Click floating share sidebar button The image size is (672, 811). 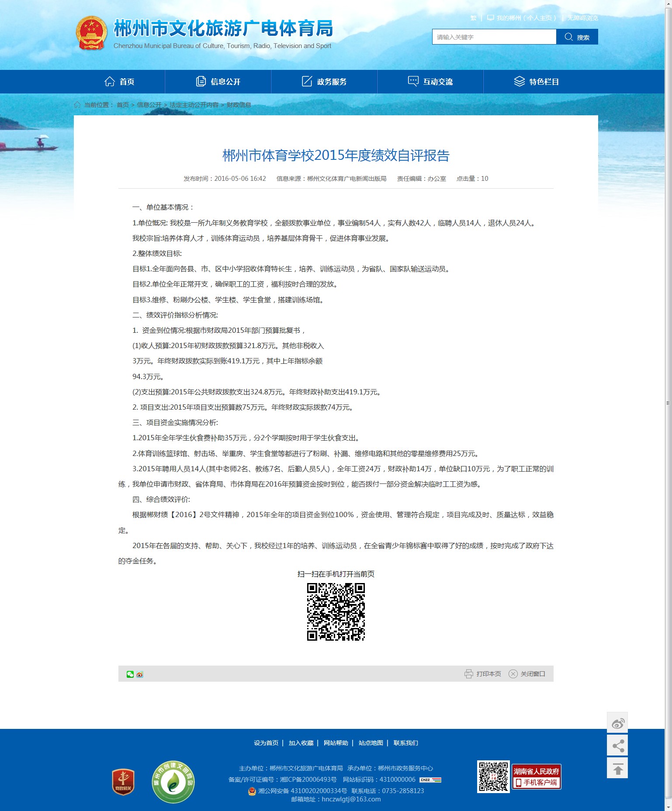tap(617, 745)
